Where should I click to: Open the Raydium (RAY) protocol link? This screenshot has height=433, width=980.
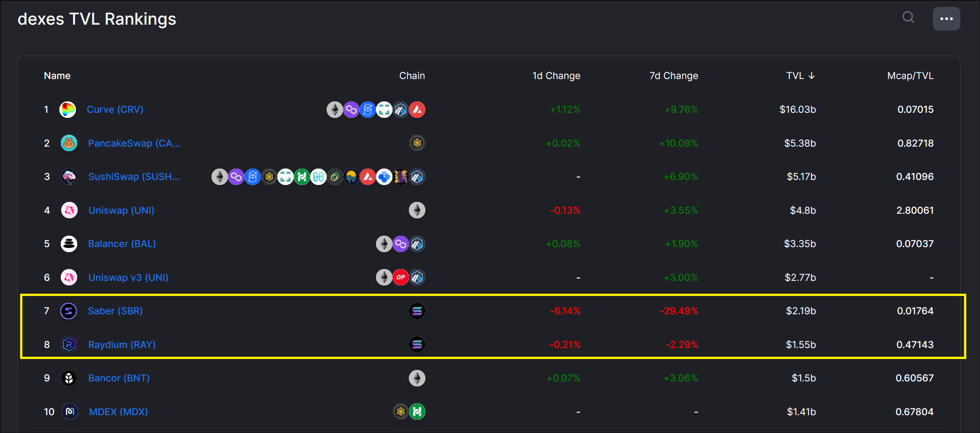pyautogui.click(x=122, y=345)
